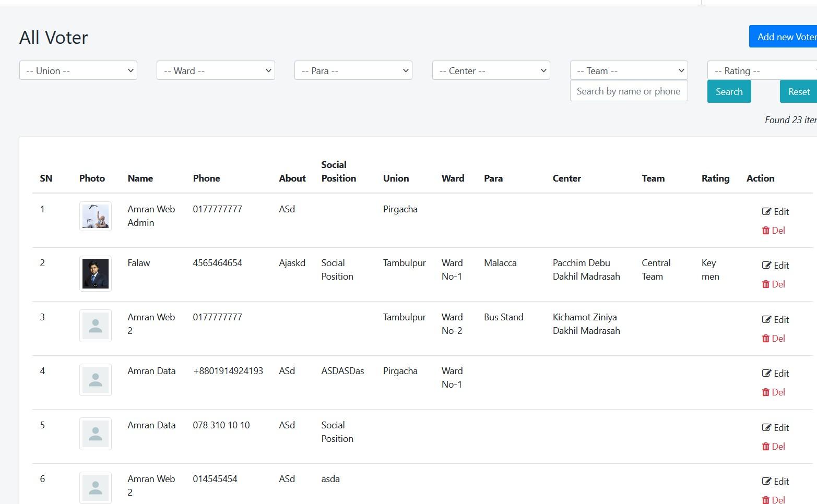Click the ASDASDas social position cell
The width and height of the screenshot is (817, 504).
(342, 370)
